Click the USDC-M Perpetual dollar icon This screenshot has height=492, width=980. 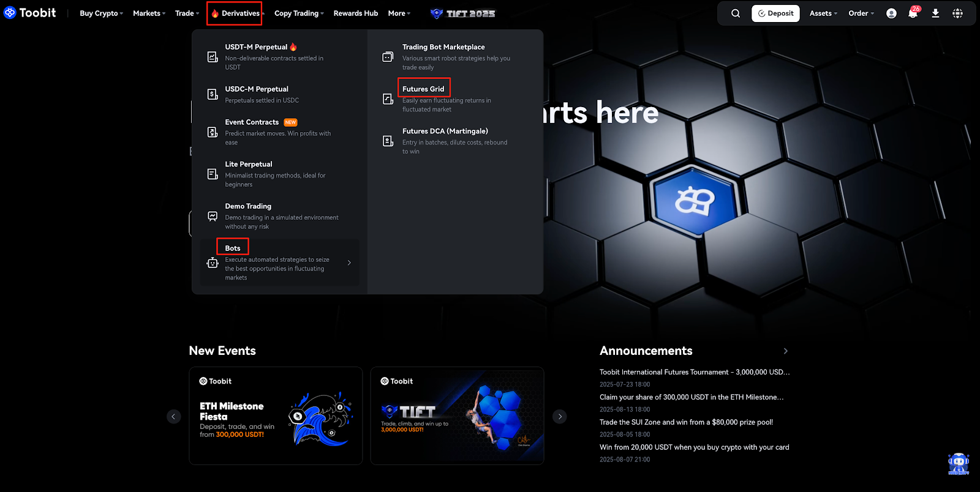click(213, 94)
